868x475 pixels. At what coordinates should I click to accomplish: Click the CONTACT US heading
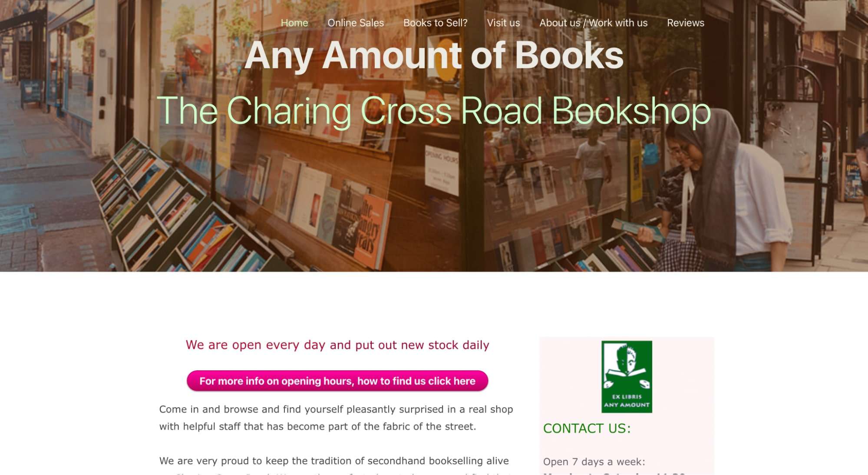[x=587, y=428]
